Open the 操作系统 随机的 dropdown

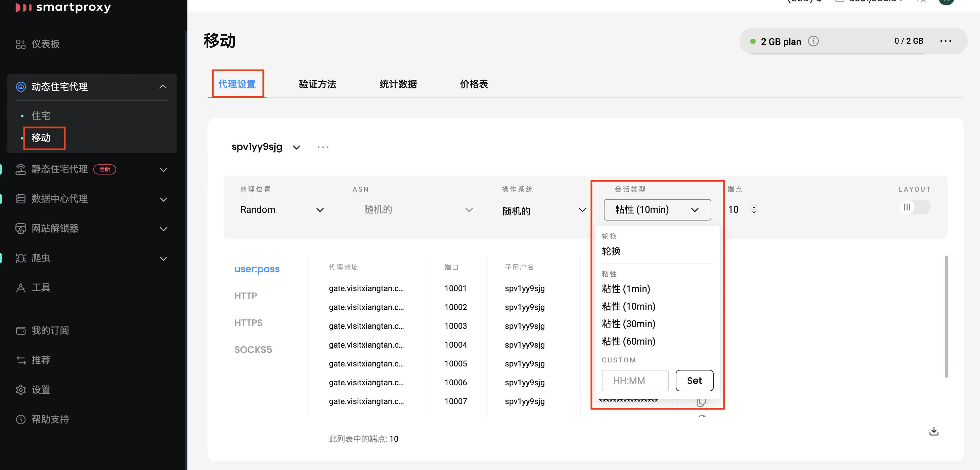tap(544, 210)
